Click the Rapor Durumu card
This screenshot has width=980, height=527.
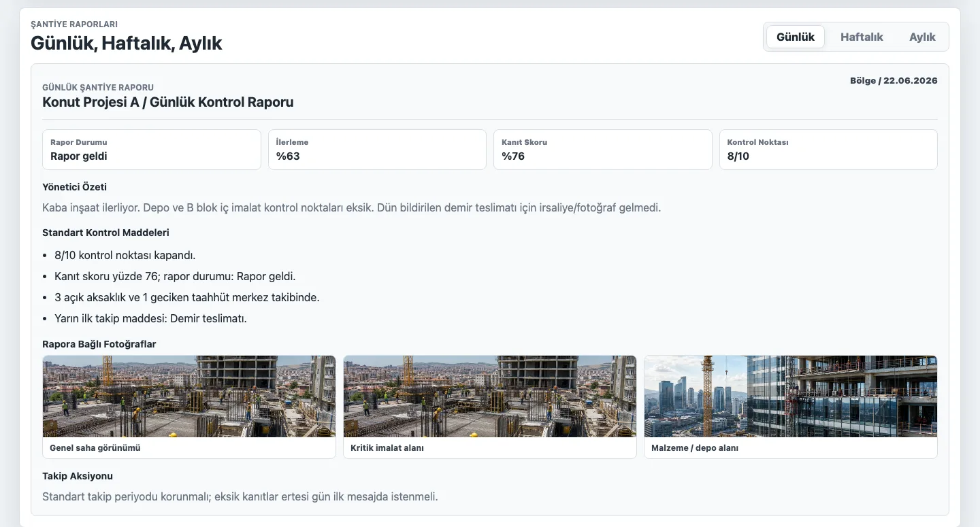tap(152, 150)
